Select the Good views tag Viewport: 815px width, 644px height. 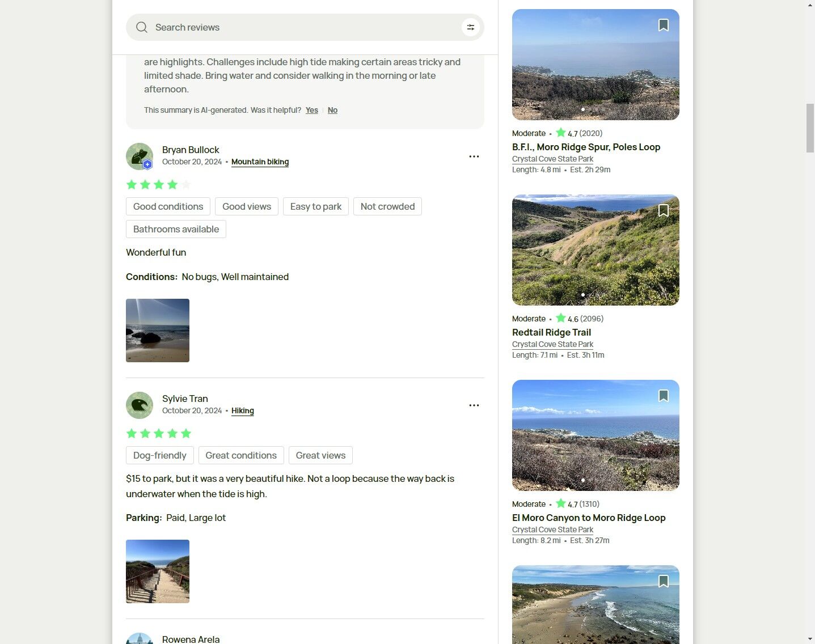(x=247, y=206)
